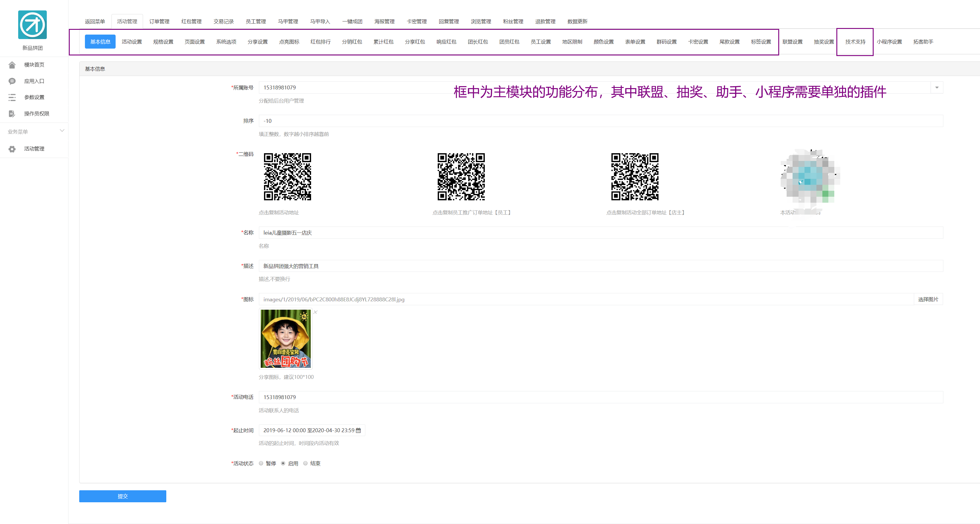Select the 启用 activity status radio

pyautogui.click(x=283, y=463)
